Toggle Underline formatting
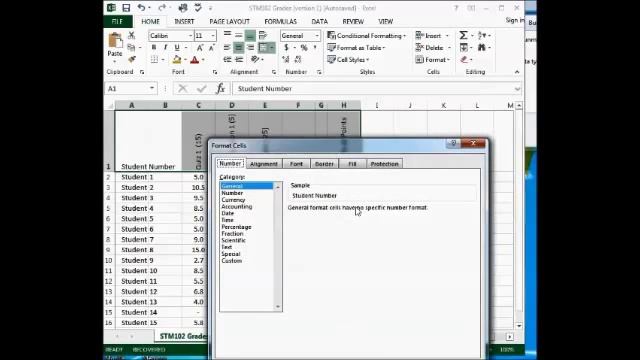This screenshot has width=640, height=360. point(177,48)
